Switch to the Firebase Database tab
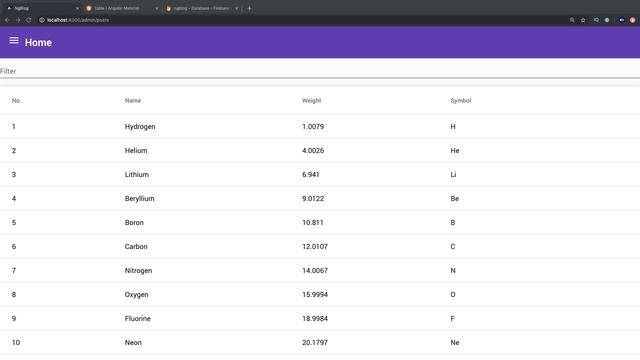Viewport: 640px width, 360px height. point(201,8)
